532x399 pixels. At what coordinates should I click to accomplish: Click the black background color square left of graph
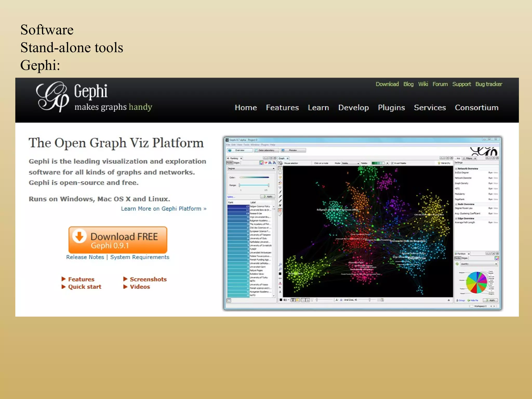pyautogui.click(x=280, y=274)
